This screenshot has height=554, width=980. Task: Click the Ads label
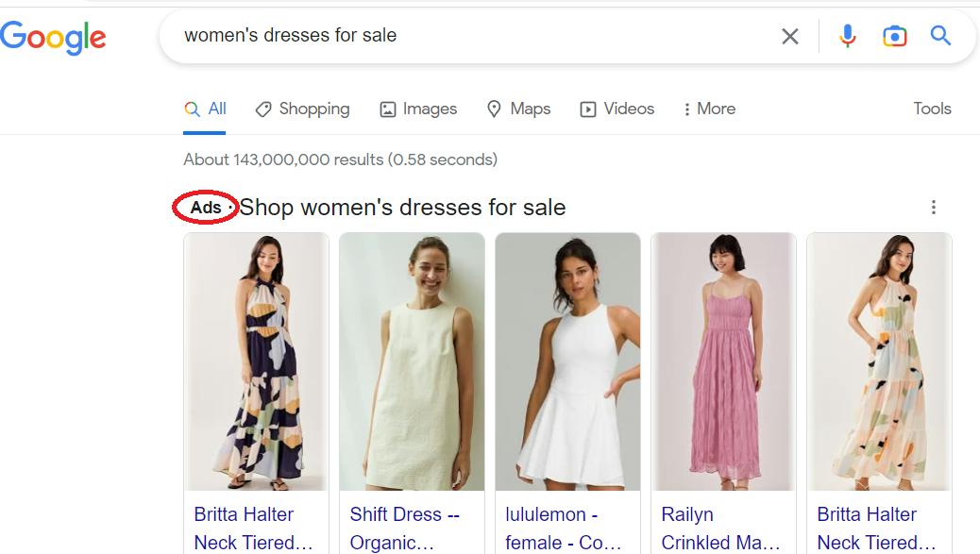[x=206, y=208]
